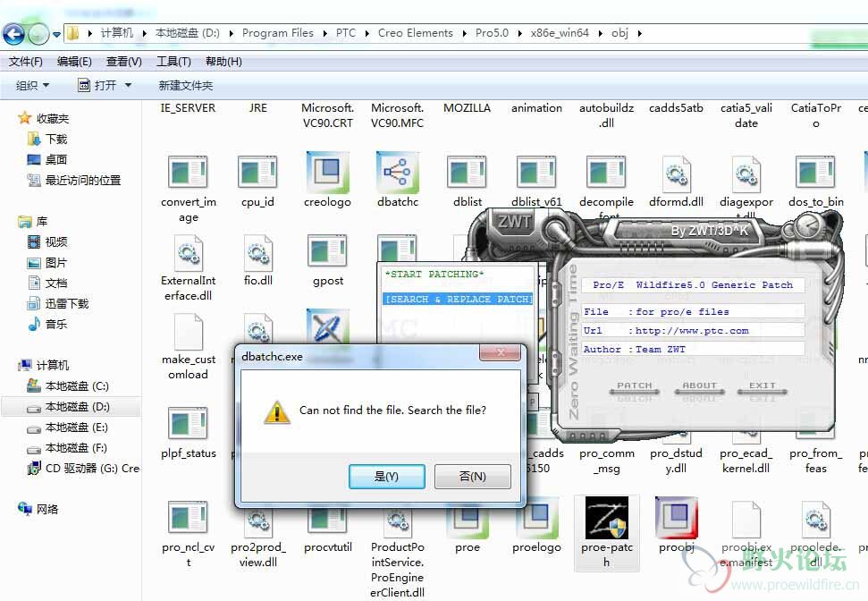Open the 帮助(H) menu

(x=223, y=62)
